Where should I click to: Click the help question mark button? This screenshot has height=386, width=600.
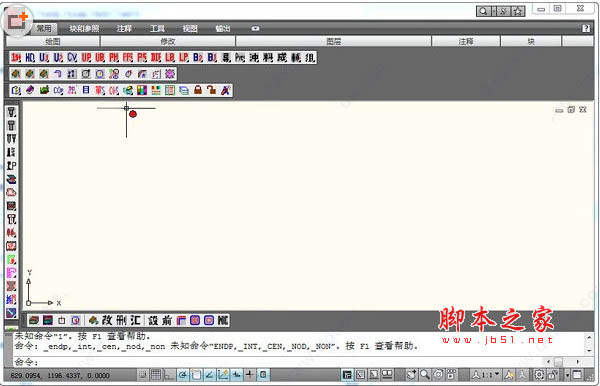(586, 28)
